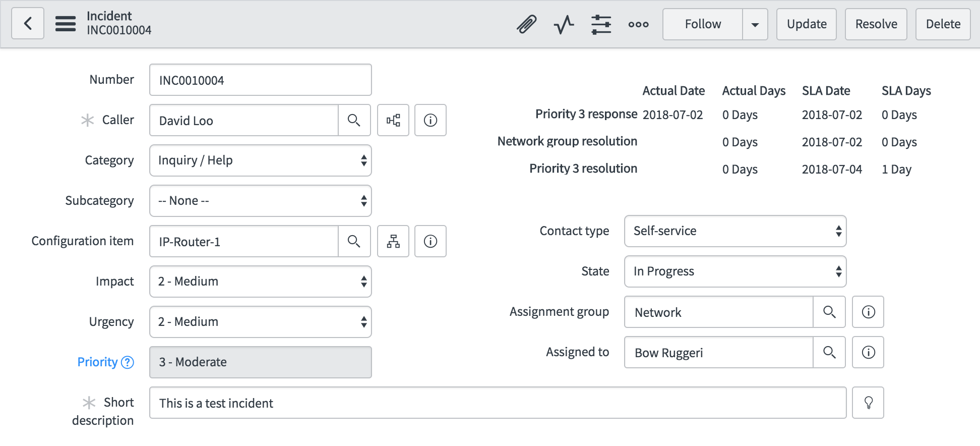Click the Resolve button

[876, 24]
